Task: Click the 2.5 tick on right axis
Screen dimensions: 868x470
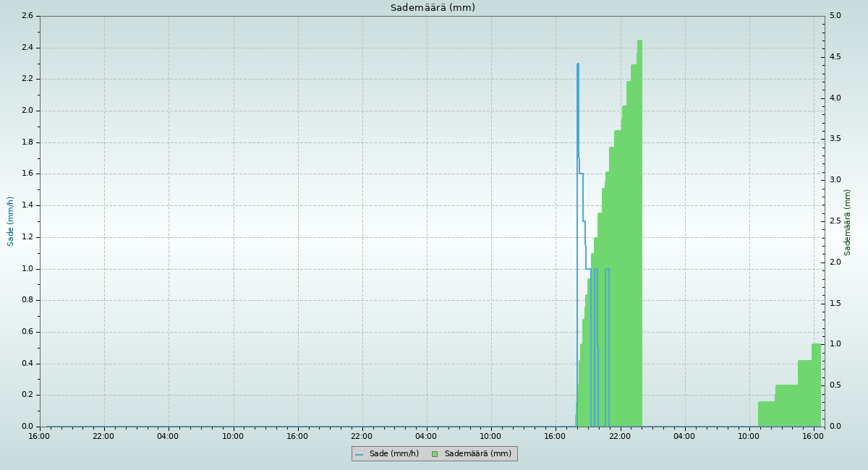Action: pyautogui.click(x=834, y=221)
